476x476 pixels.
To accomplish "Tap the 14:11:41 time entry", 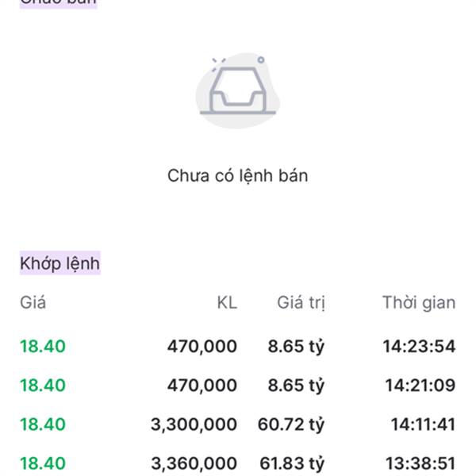I will 422,424.
